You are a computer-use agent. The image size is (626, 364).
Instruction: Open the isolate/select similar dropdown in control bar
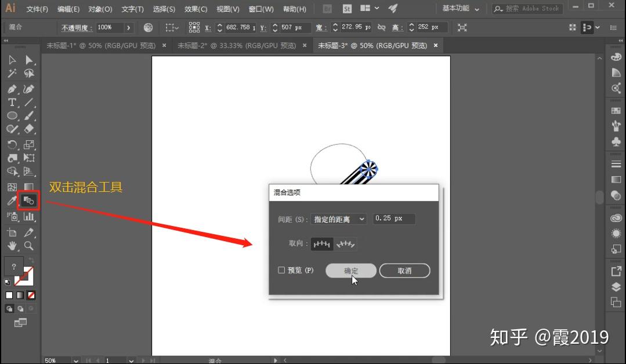(172, 27)
